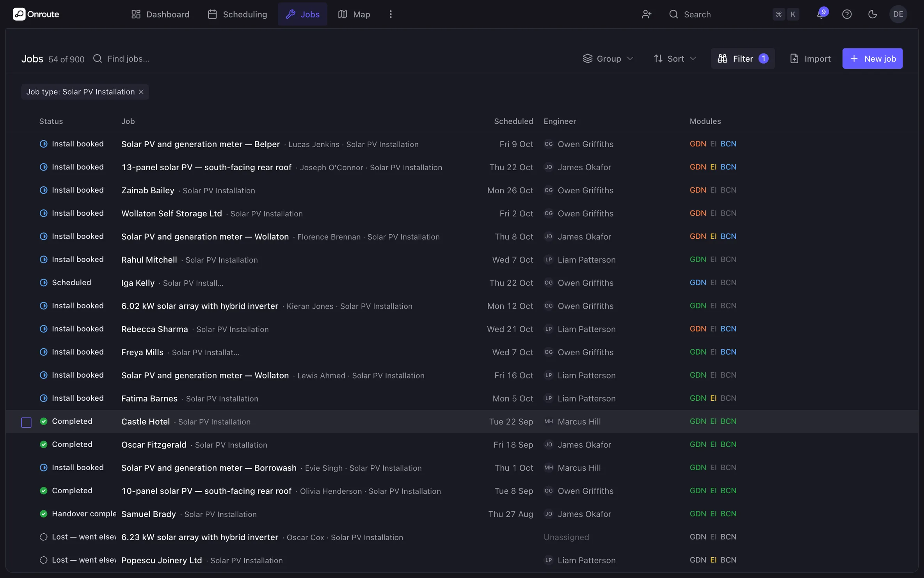
Task: Click the Thu 27 Aug scheduled date
Action: 510,514
